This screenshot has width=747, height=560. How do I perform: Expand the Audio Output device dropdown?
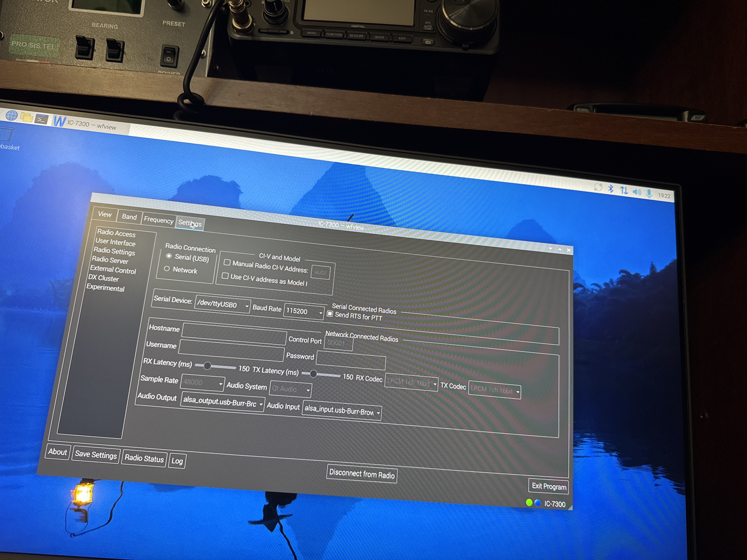pyautogui.click(x=223, y=402)
